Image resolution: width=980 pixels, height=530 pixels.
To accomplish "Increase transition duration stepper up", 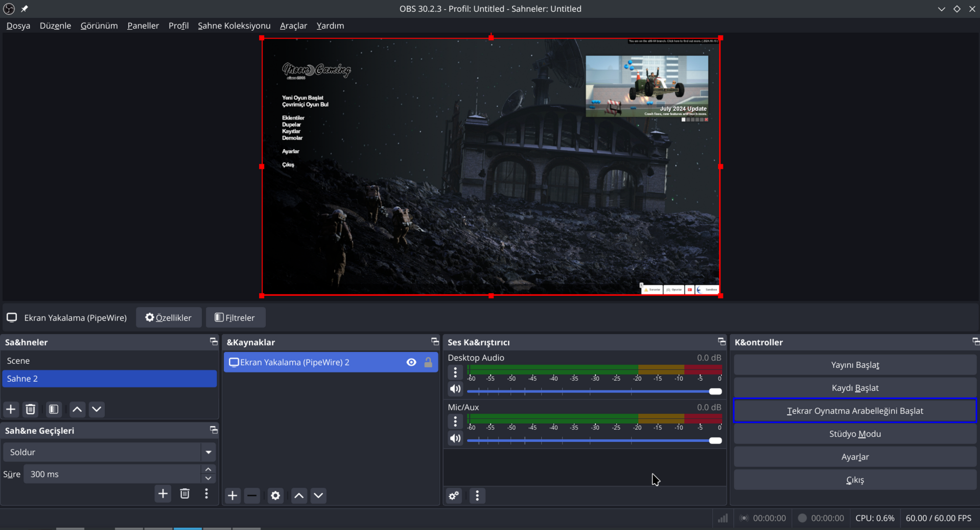I will (208, 469).
